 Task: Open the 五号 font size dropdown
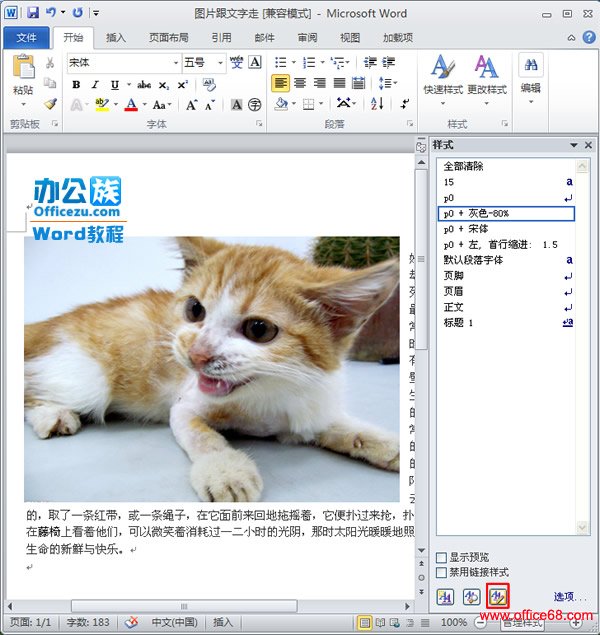pos(219,63)
